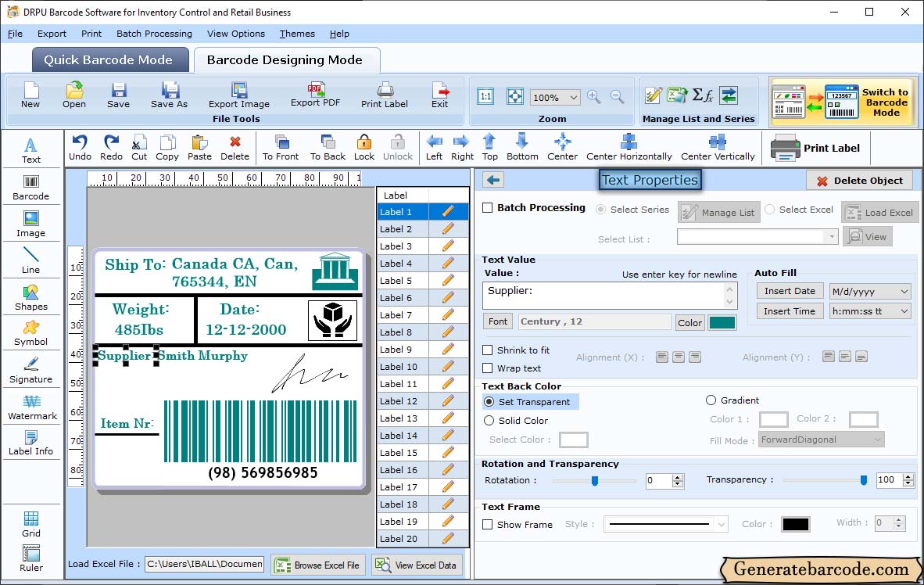924x585 pixels.
Task: Open the View Options menu
Action: (x=236, y=34)
